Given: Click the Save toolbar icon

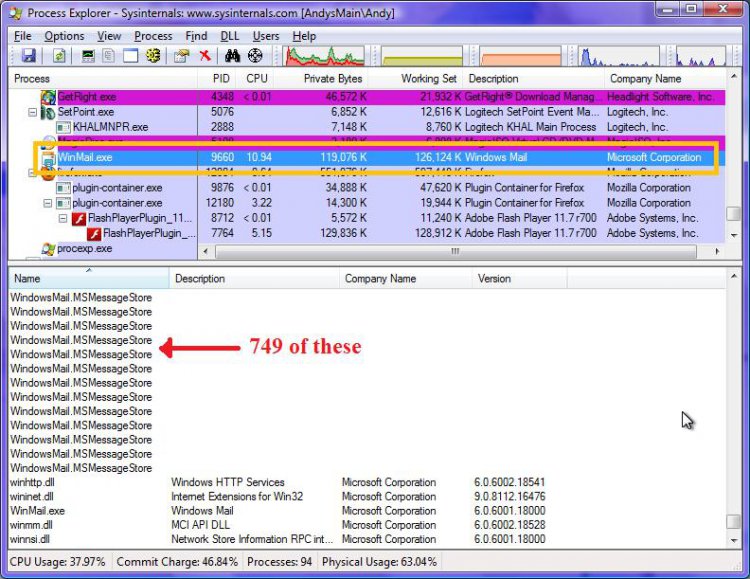Looking at the screenshot, I should pyautogui.click(x=29, y=56).
